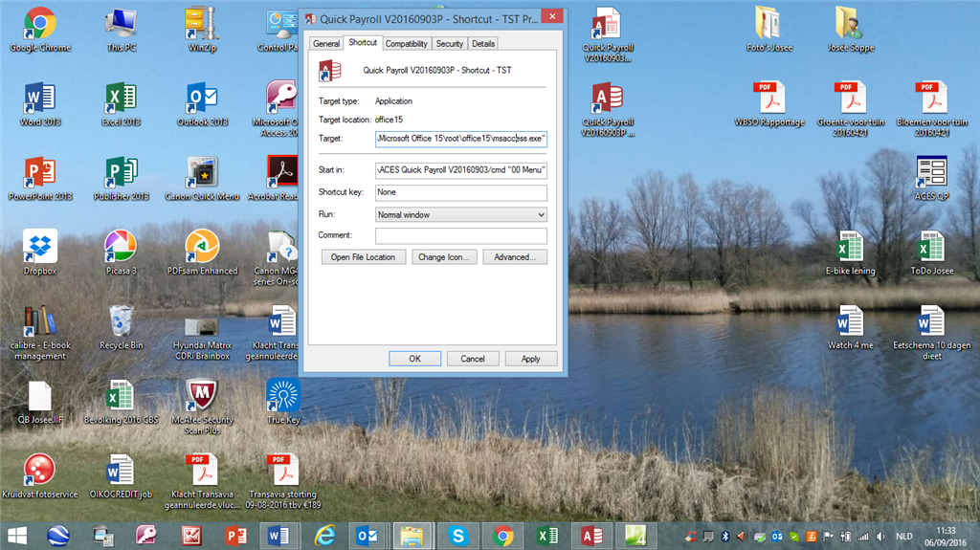Switch to the General tab
980x550 pixels.
[326, 44]
